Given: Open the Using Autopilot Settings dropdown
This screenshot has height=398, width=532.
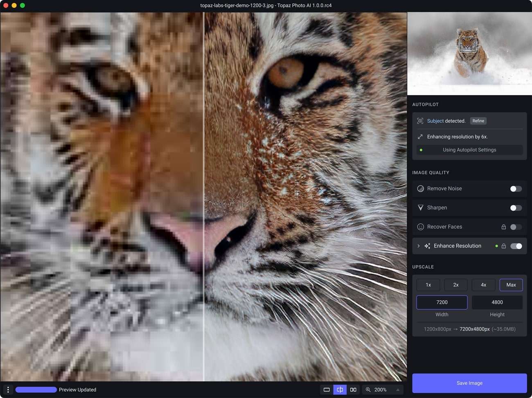Looking at the screenshot, I should [x=469, y=150].
